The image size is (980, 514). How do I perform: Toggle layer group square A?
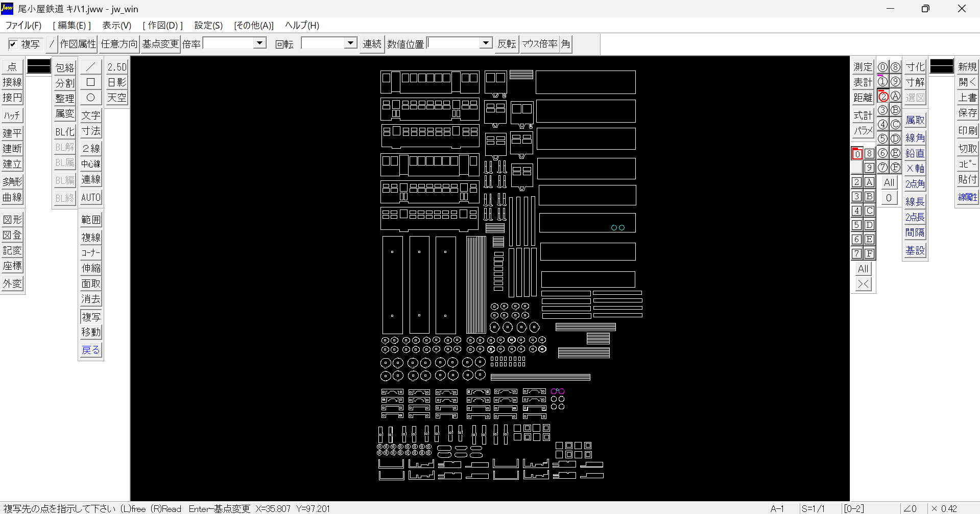coord(869,182)
